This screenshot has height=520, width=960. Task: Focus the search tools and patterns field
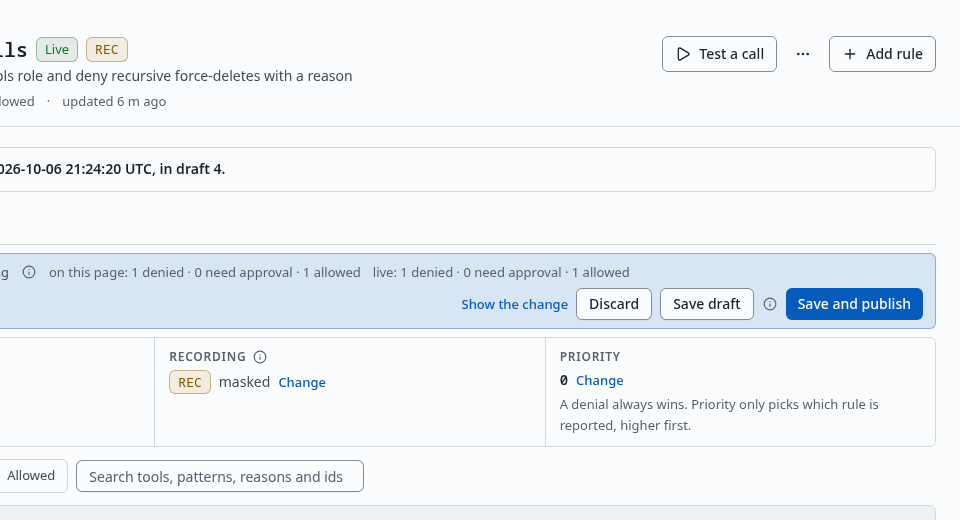220,476
